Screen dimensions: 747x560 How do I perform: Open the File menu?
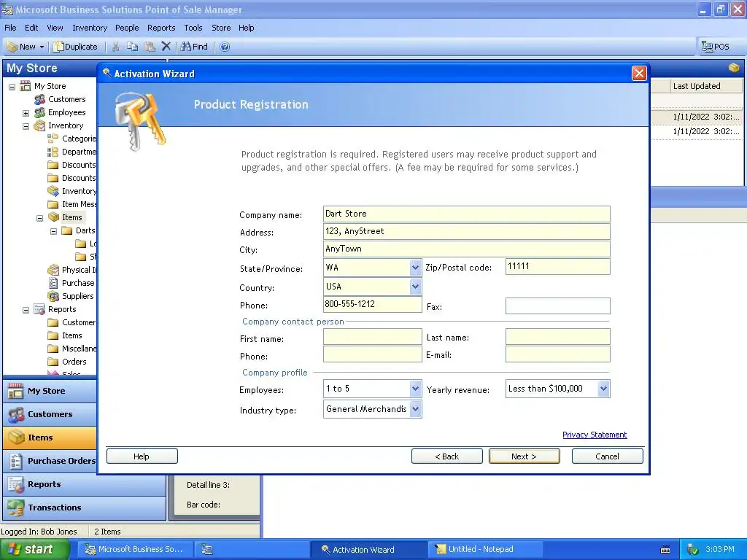point(10,28)
